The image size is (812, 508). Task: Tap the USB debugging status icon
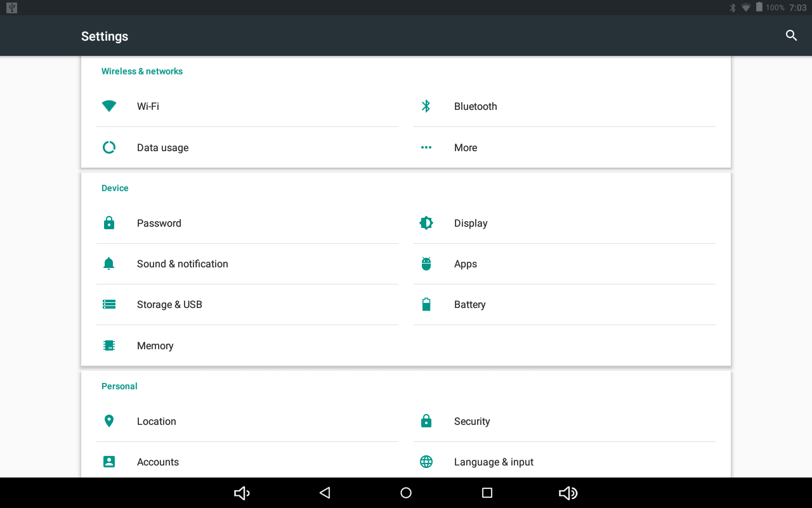11,8
